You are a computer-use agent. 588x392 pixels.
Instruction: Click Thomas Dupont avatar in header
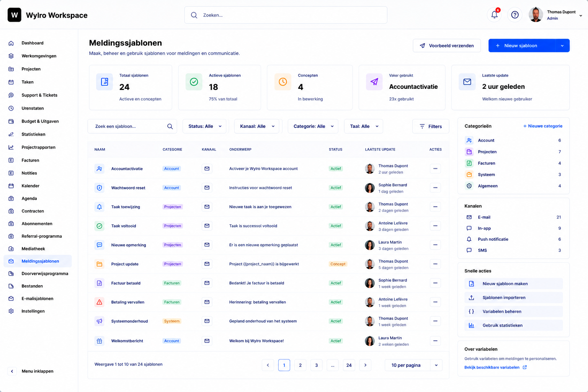pos(536,15)
